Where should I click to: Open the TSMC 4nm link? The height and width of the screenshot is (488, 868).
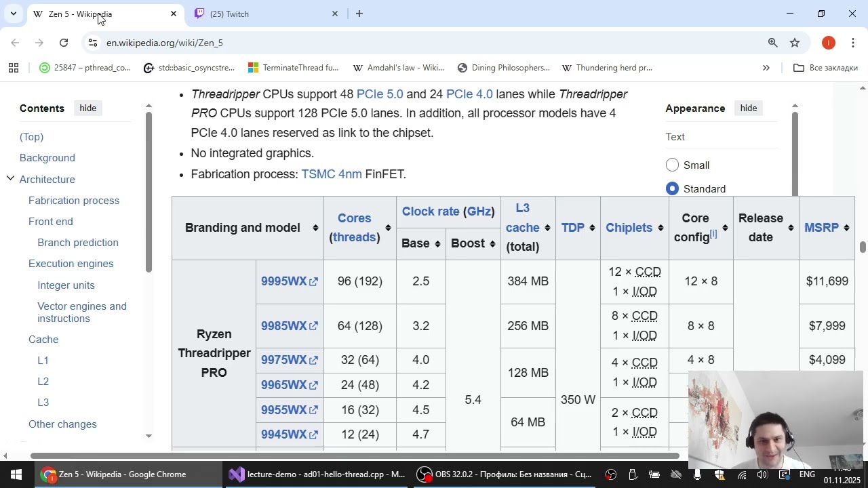(x=332, y=174)
